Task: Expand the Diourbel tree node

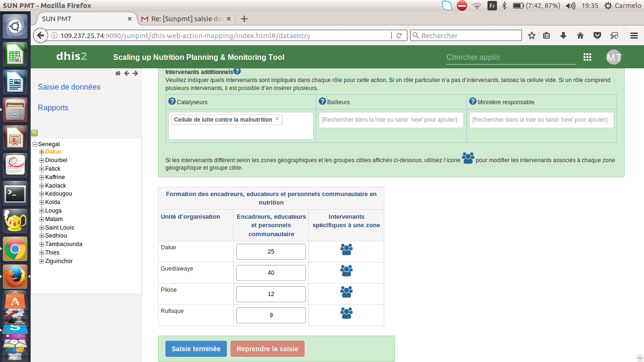Action: click(x=41, y=160)
